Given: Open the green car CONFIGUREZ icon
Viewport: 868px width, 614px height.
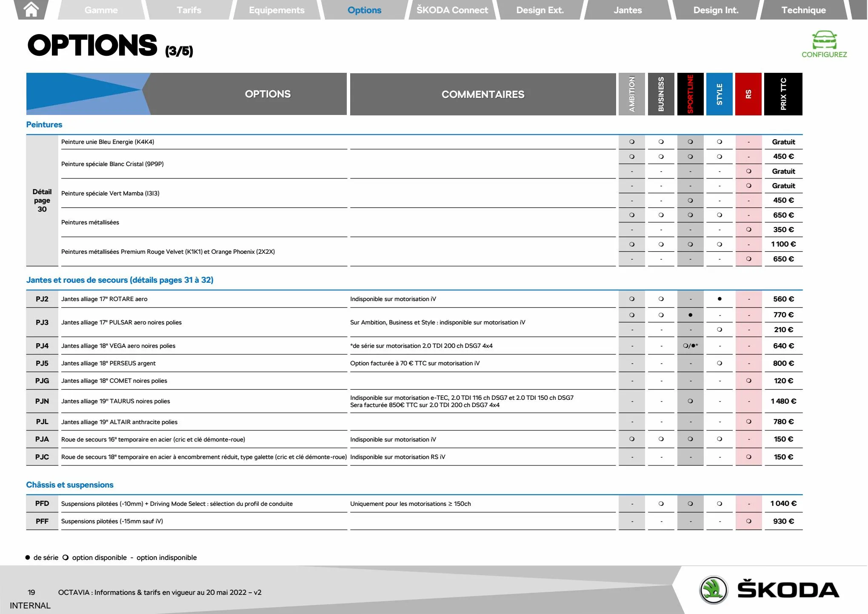Looking at the screenshot, I should 824,40.
